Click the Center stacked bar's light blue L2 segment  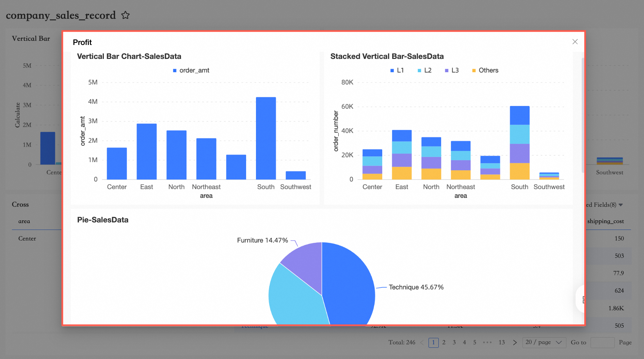pos(372,161)
